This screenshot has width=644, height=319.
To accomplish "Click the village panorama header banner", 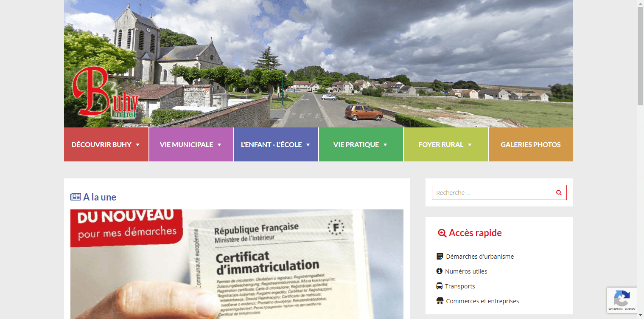I will point(319,64).
